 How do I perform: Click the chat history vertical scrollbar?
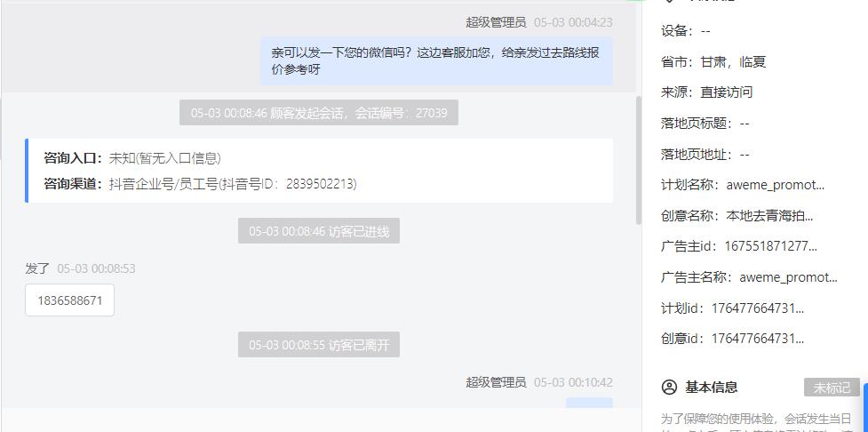[x=638, y=160]
